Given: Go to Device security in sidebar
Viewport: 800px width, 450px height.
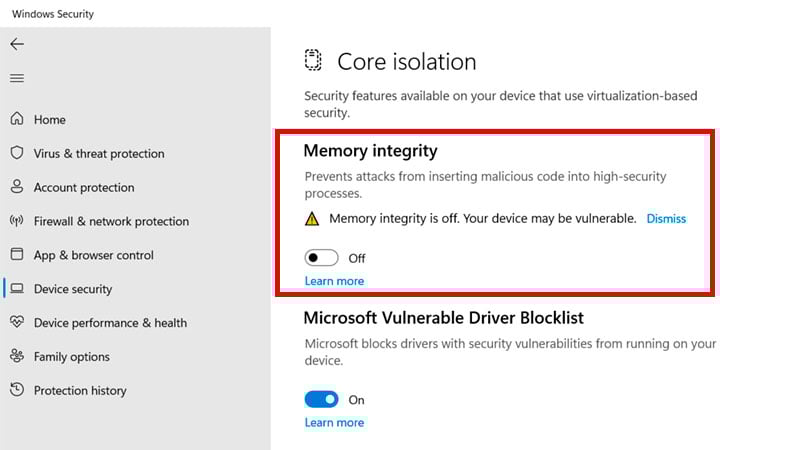Looking at the screenshot, I should coord(73,289).
